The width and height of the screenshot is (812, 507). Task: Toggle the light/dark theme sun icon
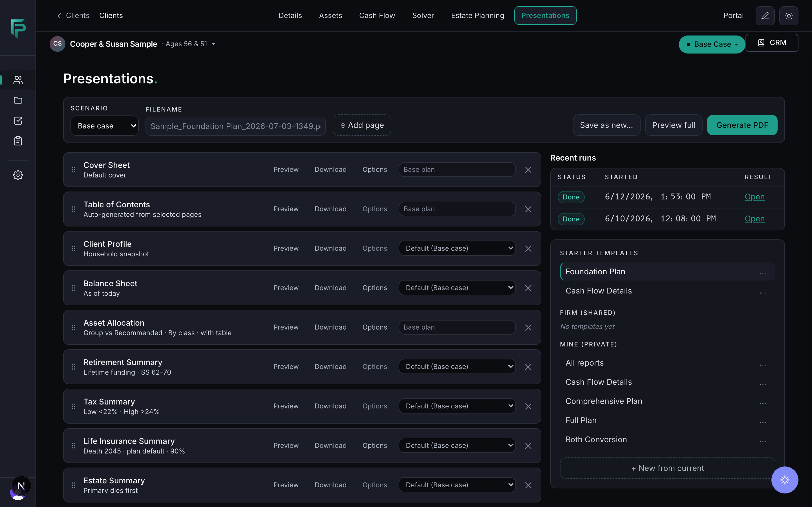pos(789,16)
